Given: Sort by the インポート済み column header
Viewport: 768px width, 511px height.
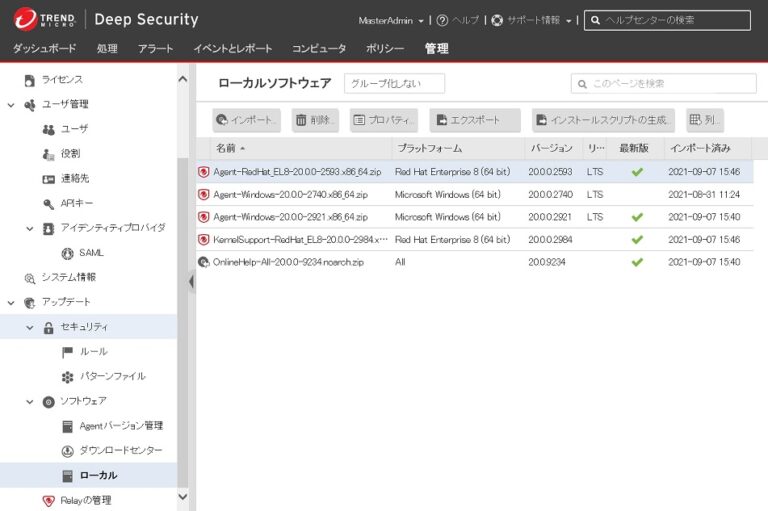Looking at the screenshot, I should 707,148.
